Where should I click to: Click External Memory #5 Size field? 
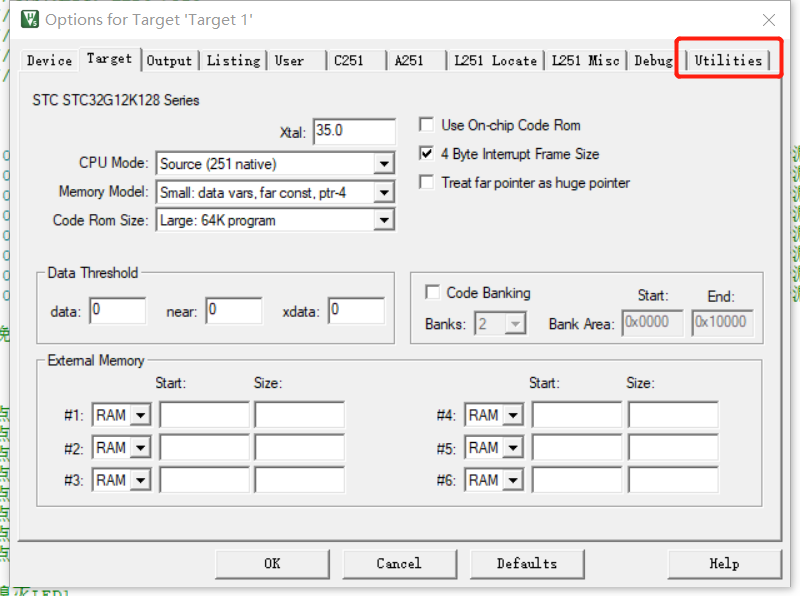673,447
